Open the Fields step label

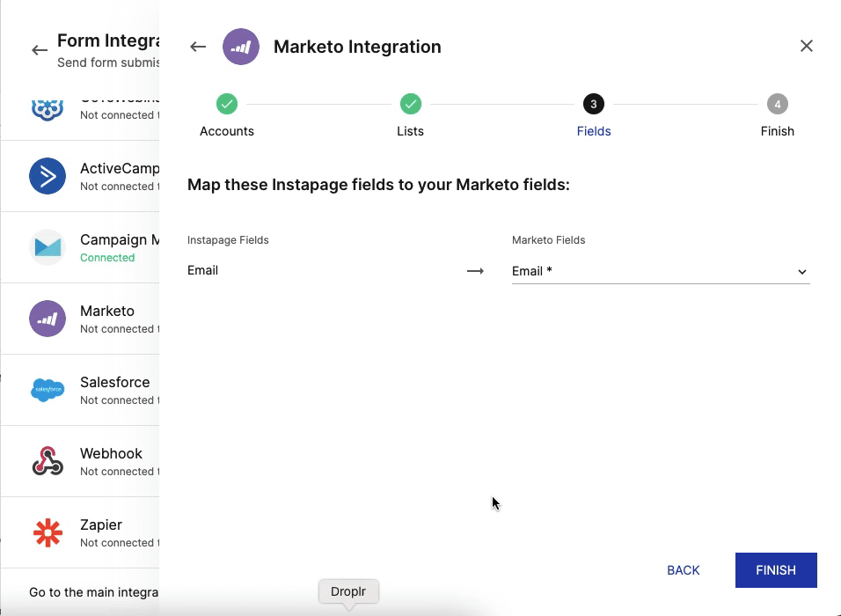pyautogui.click(x=594, y=131)
